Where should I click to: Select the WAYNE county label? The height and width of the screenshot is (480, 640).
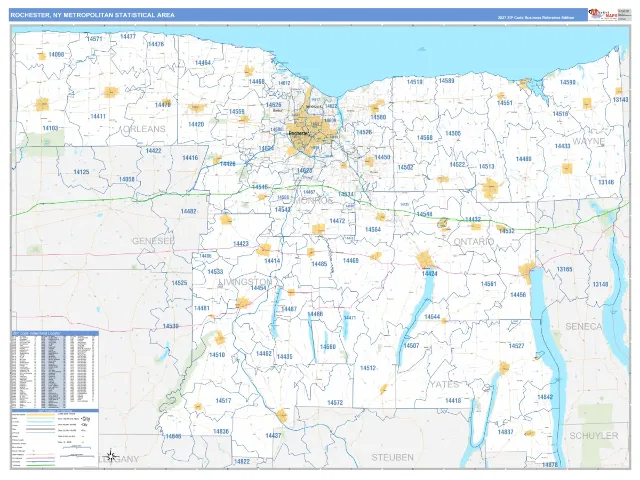tap(589, 142)
